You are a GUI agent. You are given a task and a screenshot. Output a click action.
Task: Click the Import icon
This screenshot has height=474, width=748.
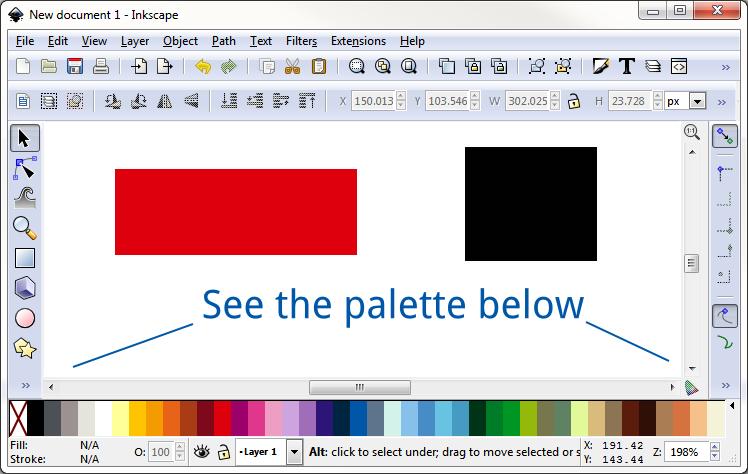[139, 66]
